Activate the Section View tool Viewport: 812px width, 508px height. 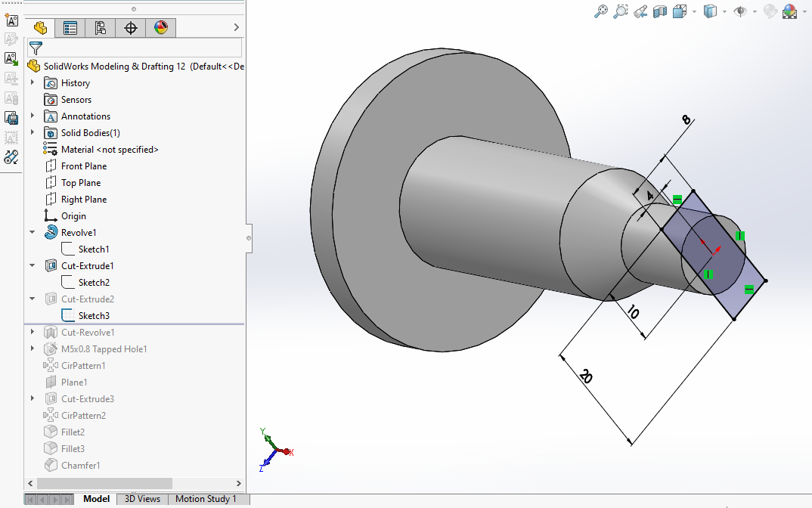pyautogui.click(x=660, y=11)
